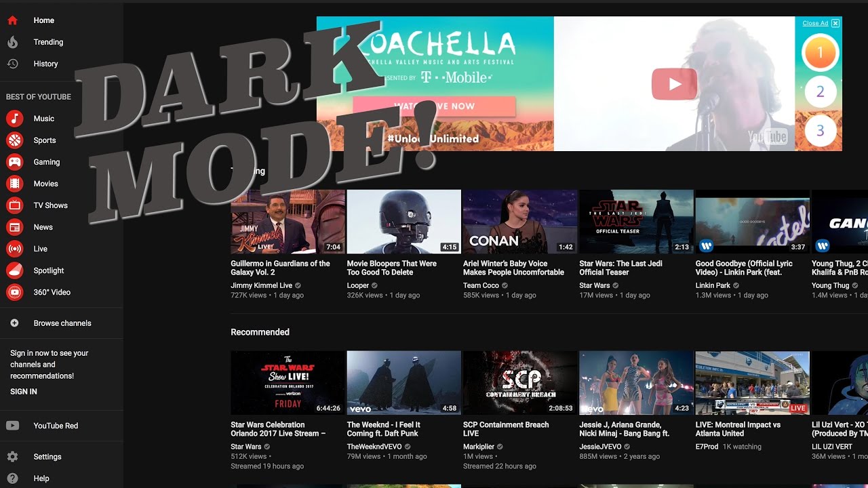Open the Browse channels label
The width and height of the screenshot is (868, 488).
tap(62, 323)
